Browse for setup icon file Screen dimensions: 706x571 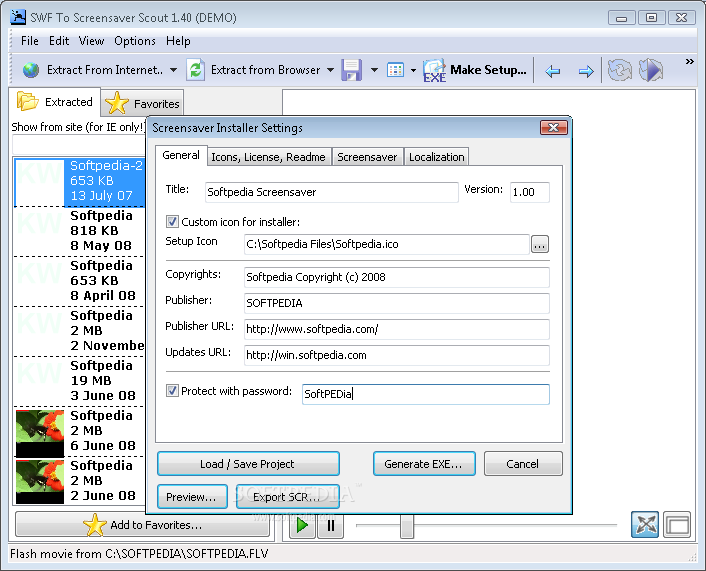(x=539, y=244)
